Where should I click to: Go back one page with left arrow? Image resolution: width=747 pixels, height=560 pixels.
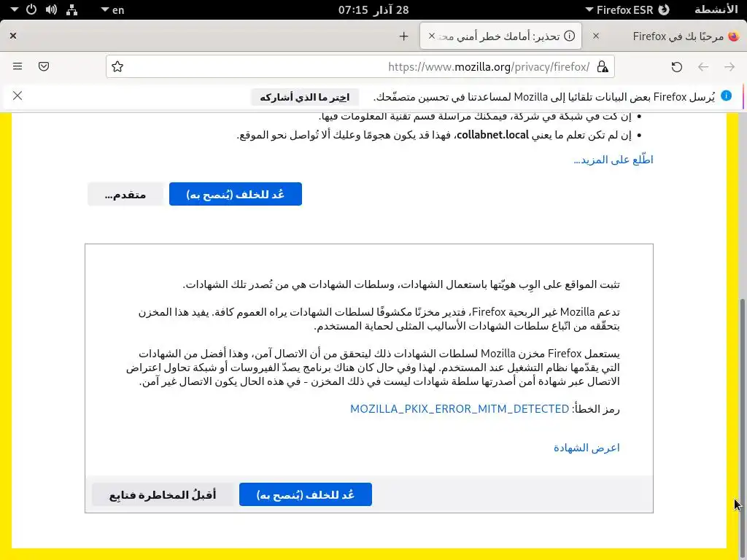[703, 66]
